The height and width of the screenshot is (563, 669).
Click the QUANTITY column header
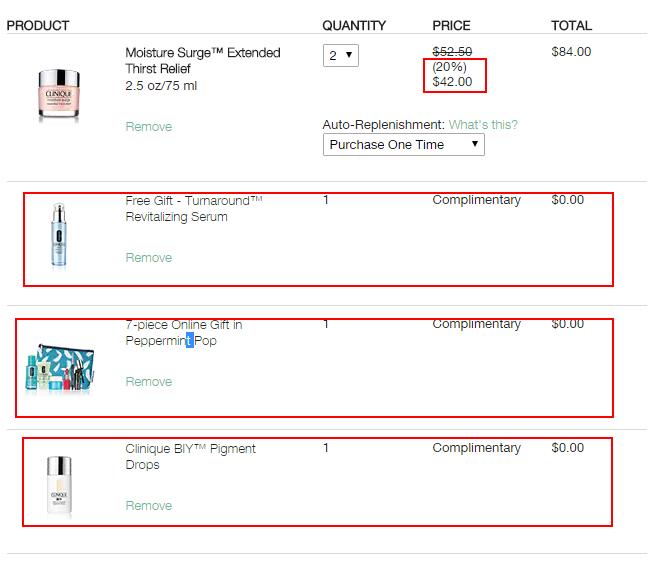tap(354, 26)
